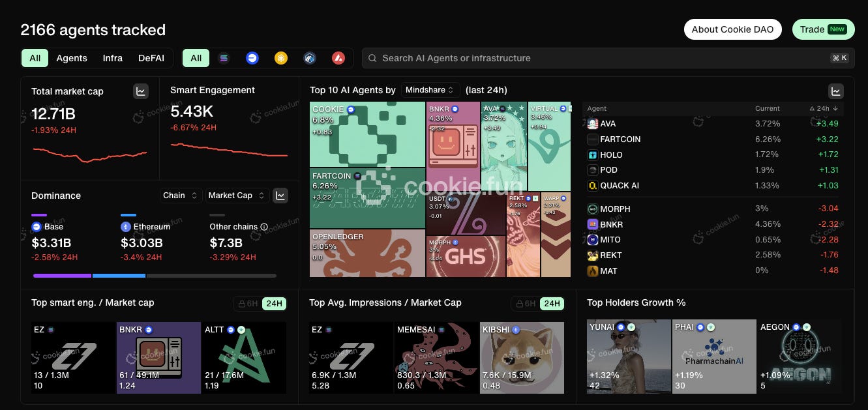Filter by BNB chain icon
The height and width of the screenshot is (410, 868).
coord(281,58)
